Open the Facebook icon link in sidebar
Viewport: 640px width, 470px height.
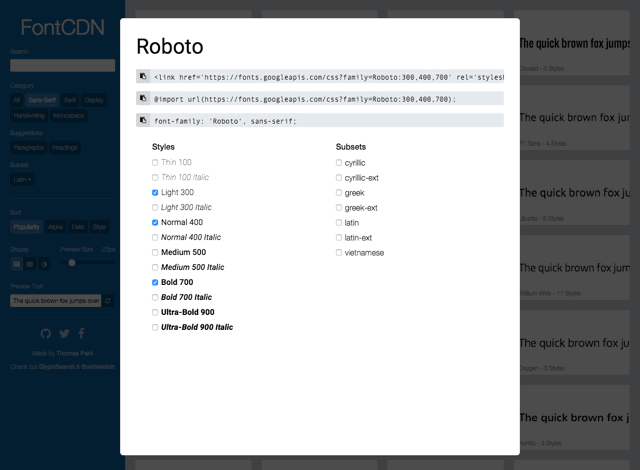82,333
